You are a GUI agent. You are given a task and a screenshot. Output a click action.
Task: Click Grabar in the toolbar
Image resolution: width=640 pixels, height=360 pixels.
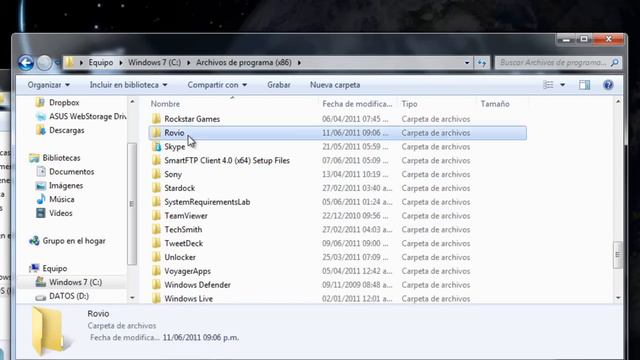pyautogui.click(x=279, y=85)
